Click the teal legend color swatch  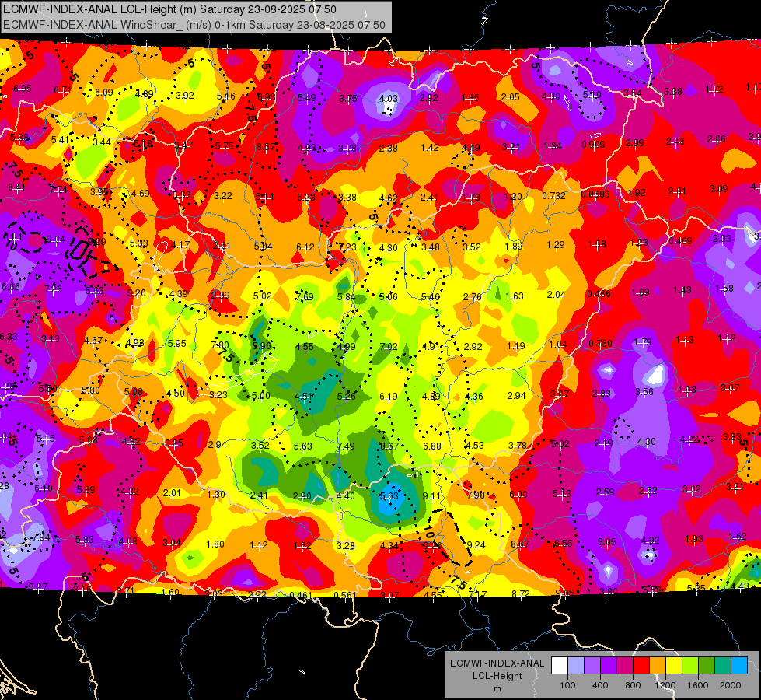[x=723, y=666]
